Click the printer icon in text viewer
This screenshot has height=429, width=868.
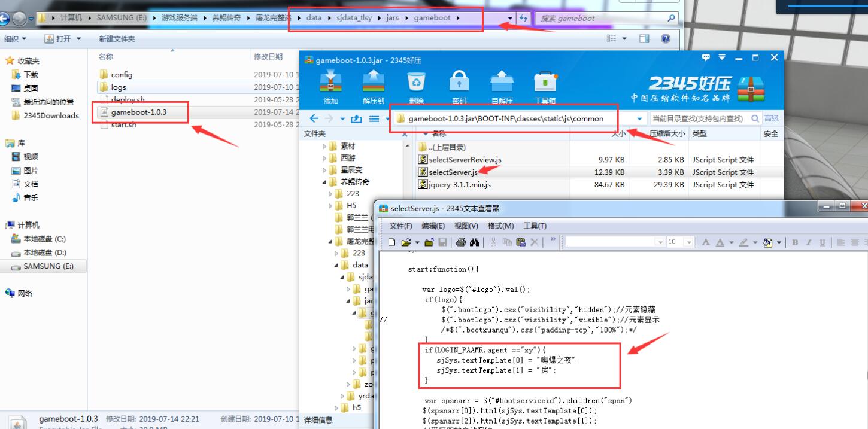coord(461,242)
